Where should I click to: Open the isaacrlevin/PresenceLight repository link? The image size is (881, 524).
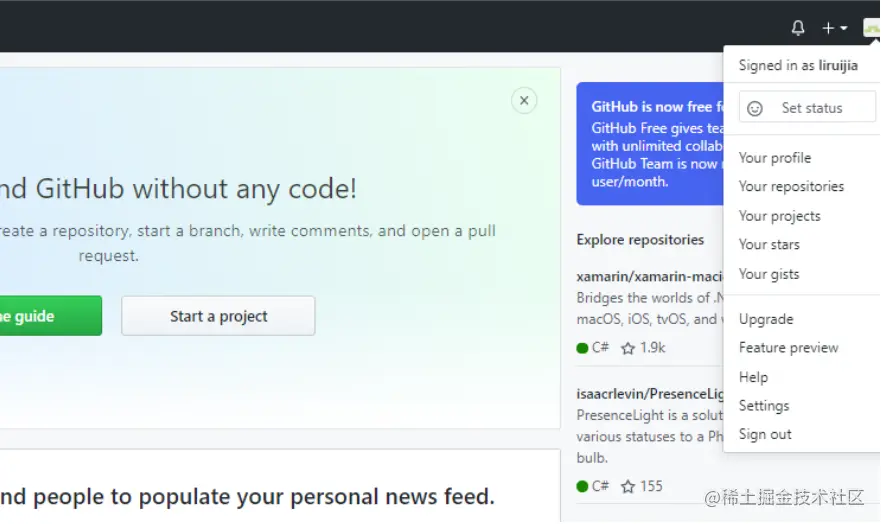tap(650, 394)
